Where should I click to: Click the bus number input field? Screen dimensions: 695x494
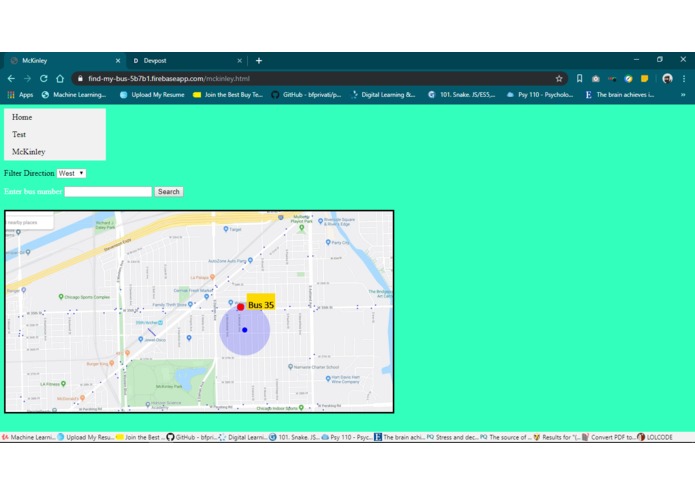(108, 191)
